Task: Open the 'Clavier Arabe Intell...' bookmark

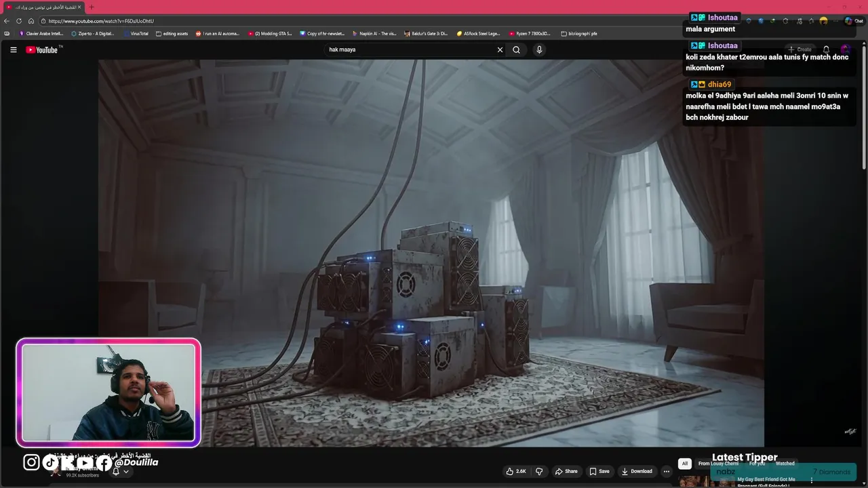Action: click(x=41, y=33)
